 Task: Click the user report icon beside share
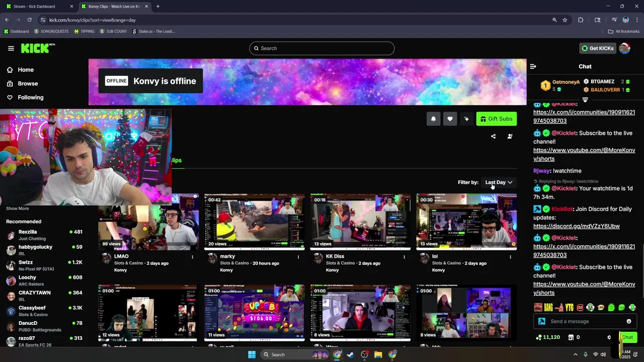click(510, 136)
